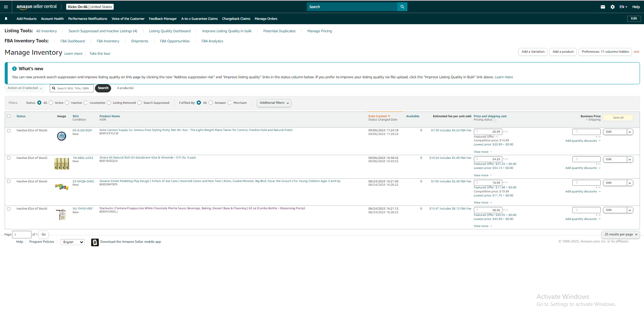Click the Search SKU, Title, ISBN field
644x316 pixels.
pyautogui.click(x=72, y=88)
